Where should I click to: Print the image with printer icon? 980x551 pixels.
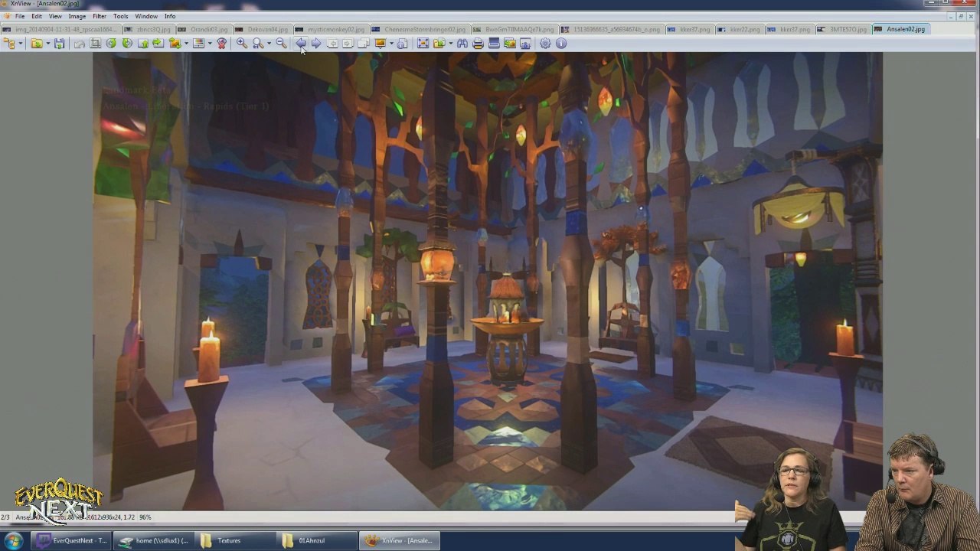point(478,44)
